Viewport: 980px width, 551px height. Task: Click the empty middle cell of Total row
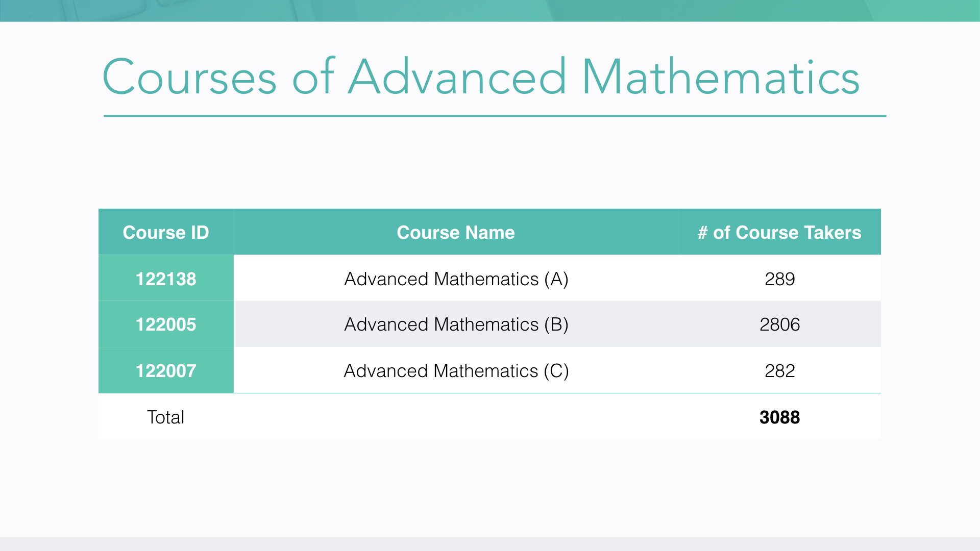[456, 417]
